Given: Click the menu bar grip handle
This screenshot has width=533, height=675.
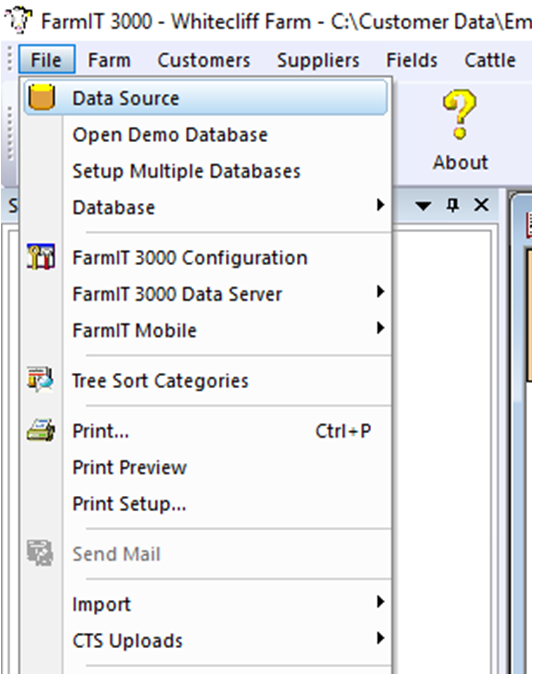Looking at the screenshot, I should [x=10, y=59].
